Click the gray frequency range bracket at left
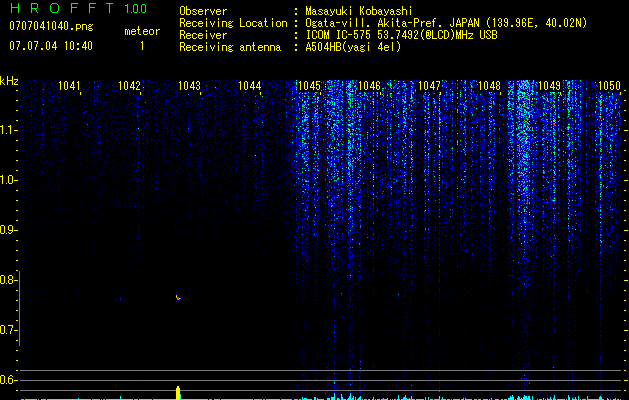The height and width of the screenshot is (400, 629). coord(20,309)
